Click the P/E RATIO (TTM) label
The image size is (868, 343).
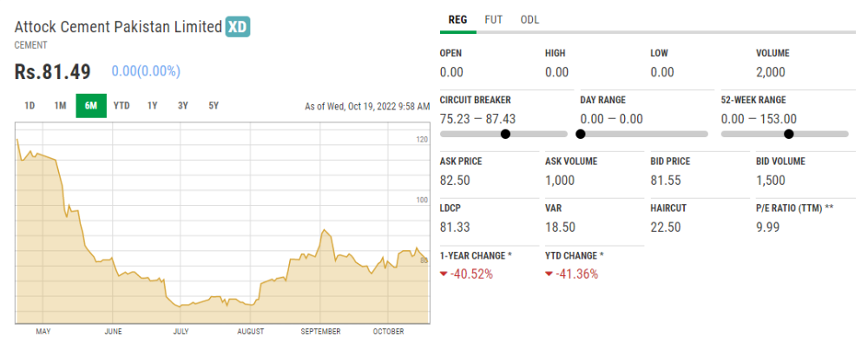tap(794, 208)
